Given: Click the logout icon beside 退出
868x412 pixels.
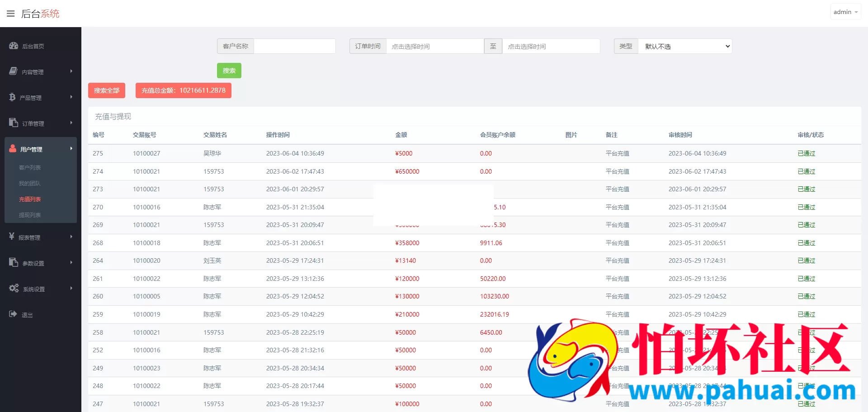Looking at the screenshot, I should coord(13,314).
